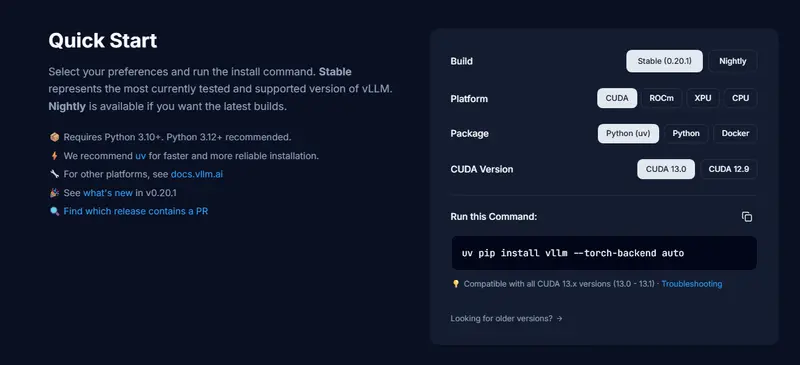Open the docs.vllm.ai link
The height and width of the screenshot is (365, 800).
pos(197,174)
